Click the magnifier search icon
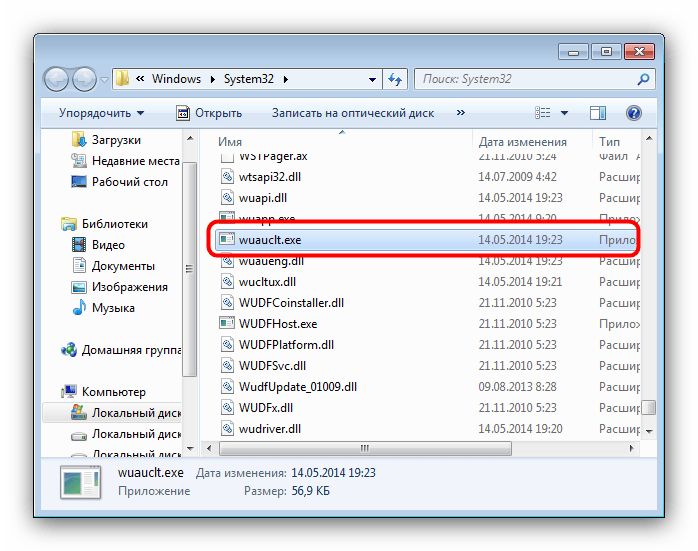698x551 pixels. point(643,79)
